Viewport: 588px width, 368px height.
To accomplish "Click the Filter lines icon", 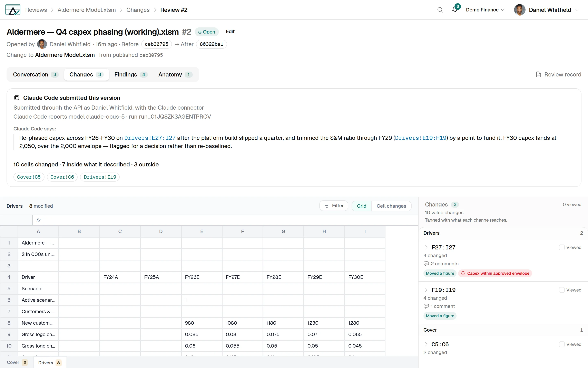I will click(326, 206).
